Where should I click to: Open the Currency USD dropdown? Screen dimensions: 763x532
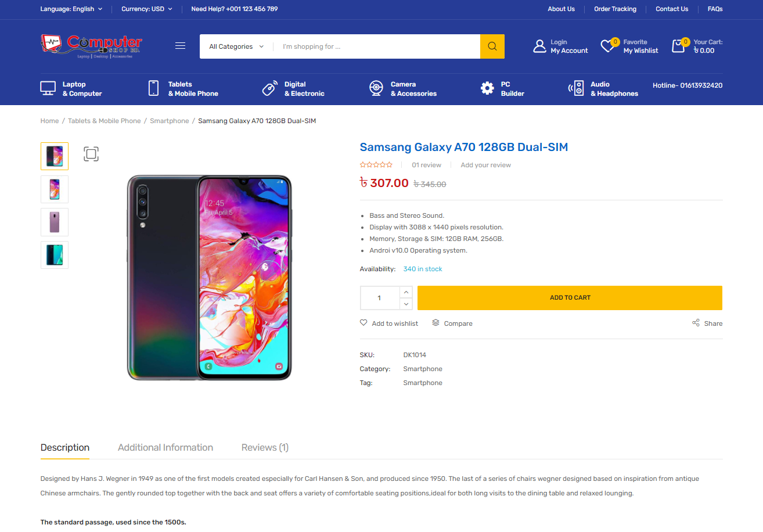pyautogui.click(x=147, y=9)
